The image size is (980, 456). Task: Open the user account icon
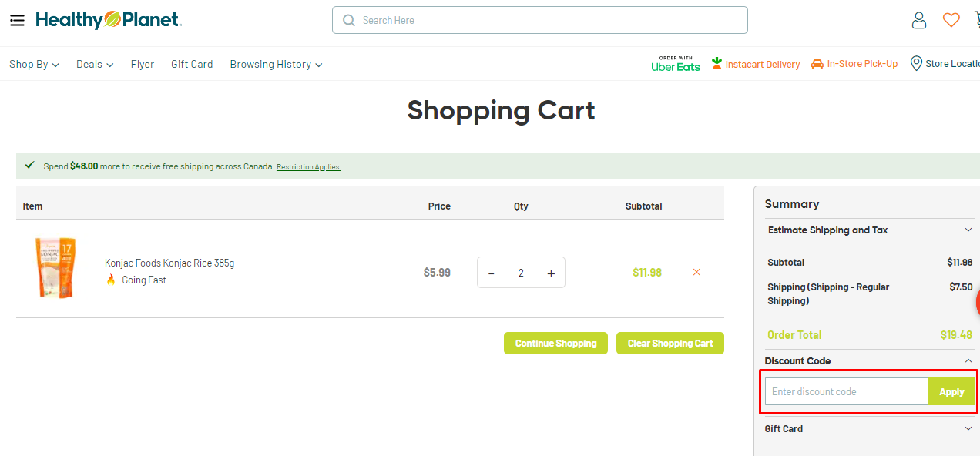coord(919,20)
